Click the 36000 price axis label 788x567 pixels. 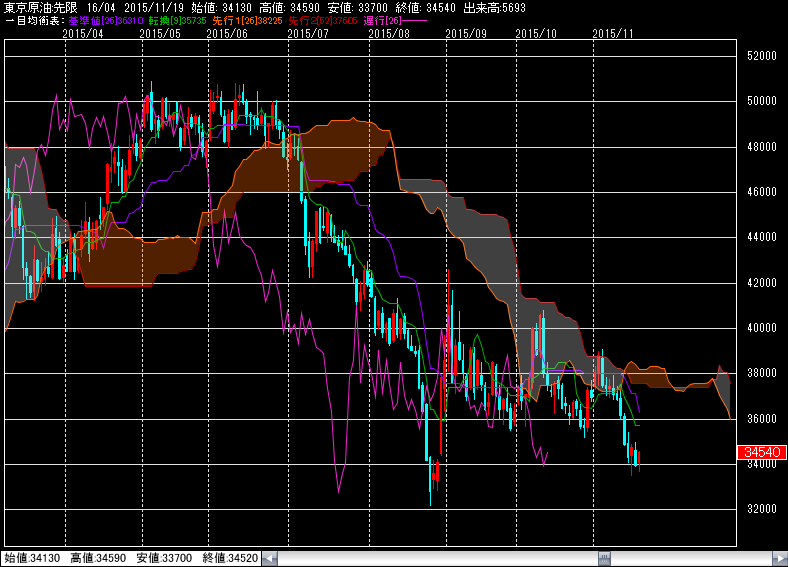pyautogui.click(x=762, y=418)
